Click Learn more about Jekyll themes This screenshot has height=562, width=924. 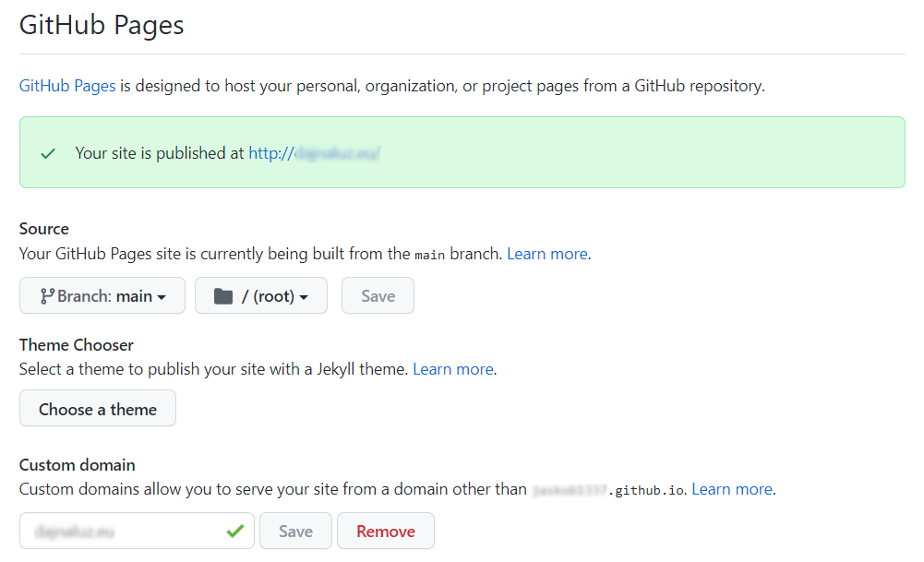[x=452, y=369]
